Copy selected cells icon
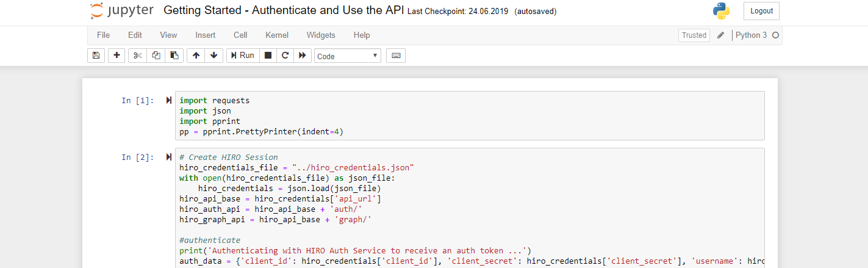Image resolution: width=868 pixels, height=268 pixels. click(x=156, y=56)
